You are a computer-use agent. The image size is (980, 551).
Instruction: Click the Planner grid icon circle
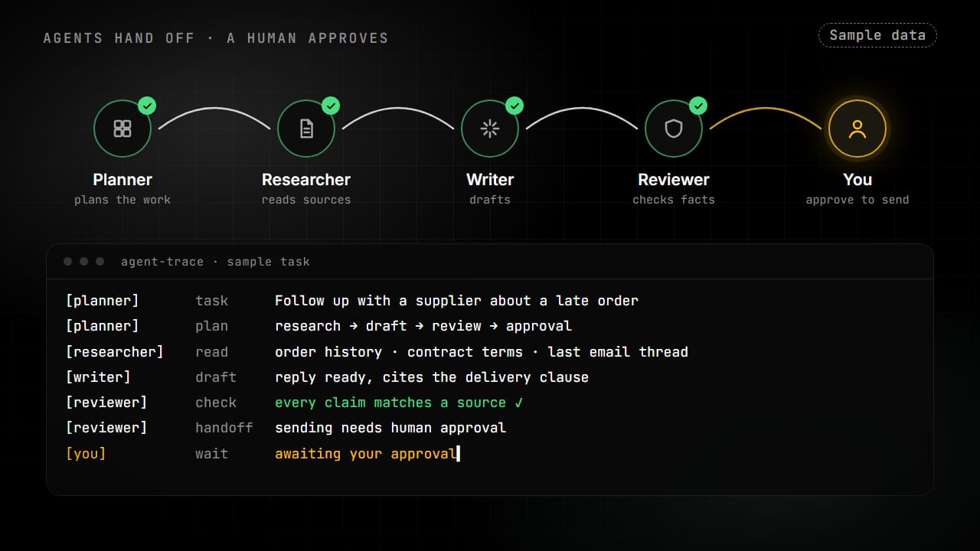[x=122, y=129]
